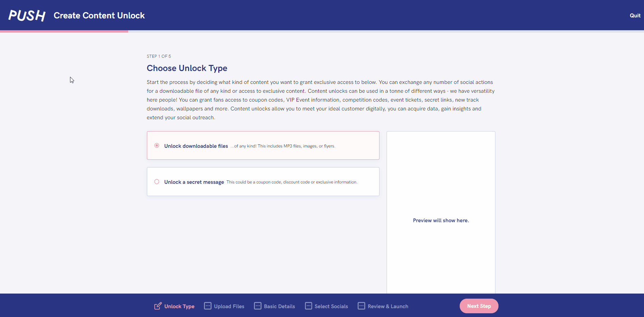Go to the Unlock Type step label
This screenshot has height=317, width=644.
click(179, 306)
